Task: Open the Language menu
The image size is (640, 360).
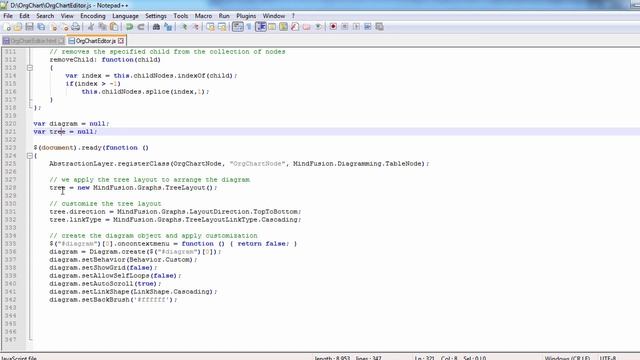Action: tap(125, 16)
